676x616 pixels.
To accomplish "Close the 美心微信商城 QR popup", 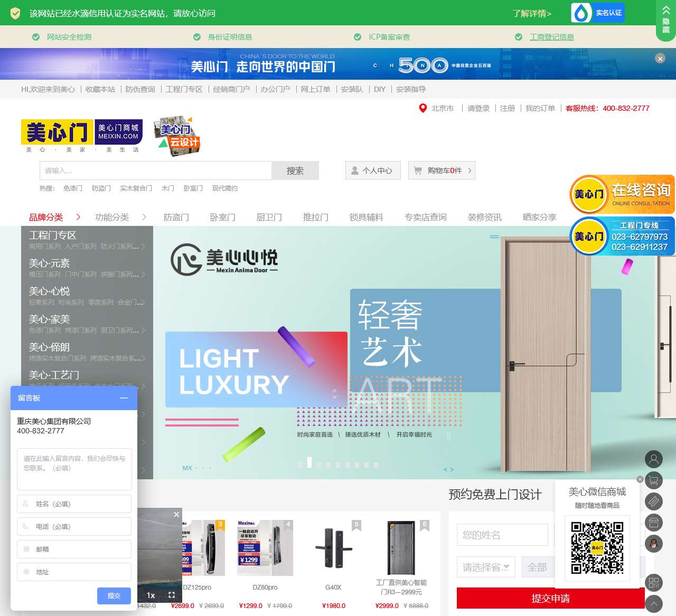I will point(640,479).
